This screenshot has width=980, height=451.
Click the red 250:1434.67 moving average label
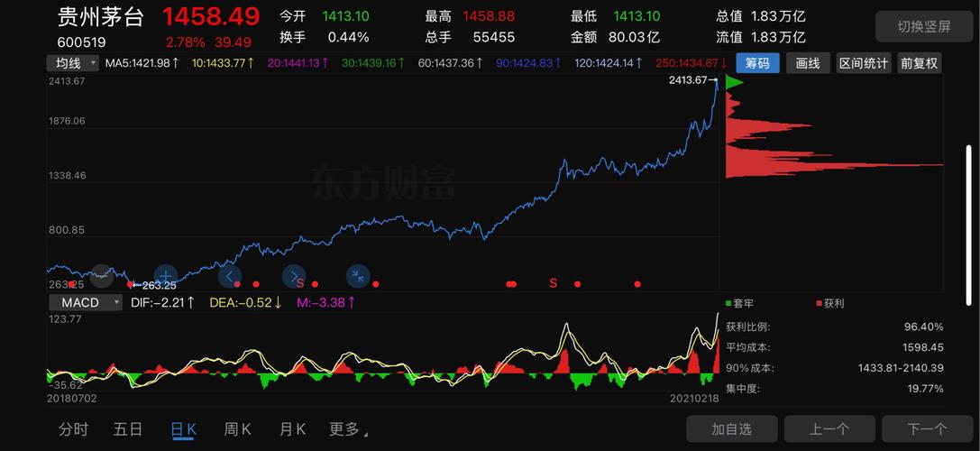pyautogui.click(x=691, y=63)
